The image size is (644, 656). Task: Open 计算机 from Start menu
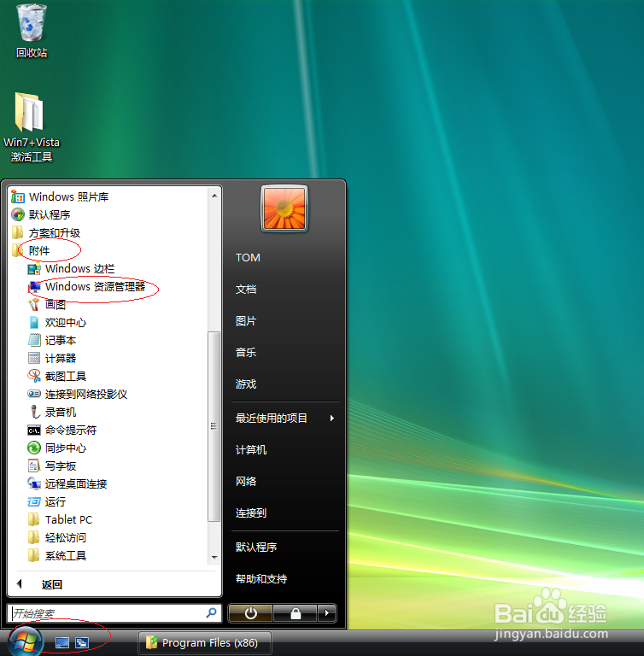(x=251, y=450)
